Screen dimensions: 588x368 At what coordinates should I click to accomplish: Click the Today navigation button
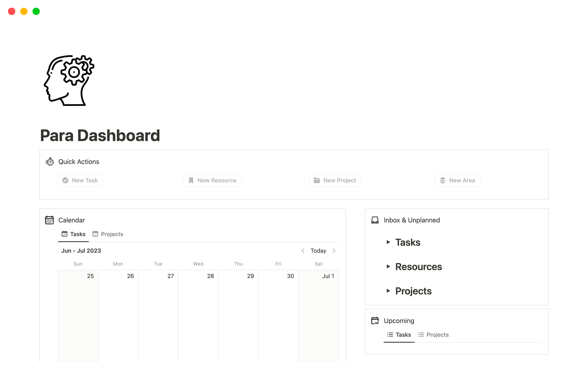point(318,251)
